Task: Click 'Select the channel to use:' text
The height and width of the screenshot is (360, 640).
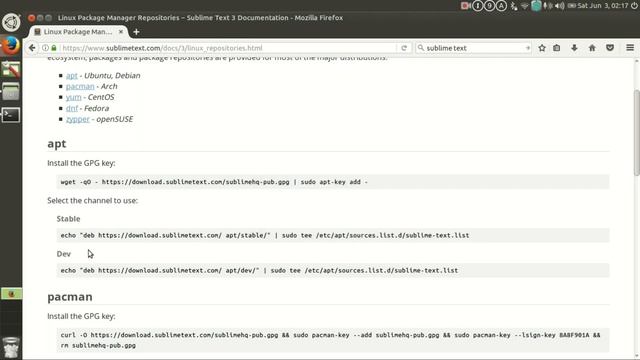Action: [x=93, y=200]
